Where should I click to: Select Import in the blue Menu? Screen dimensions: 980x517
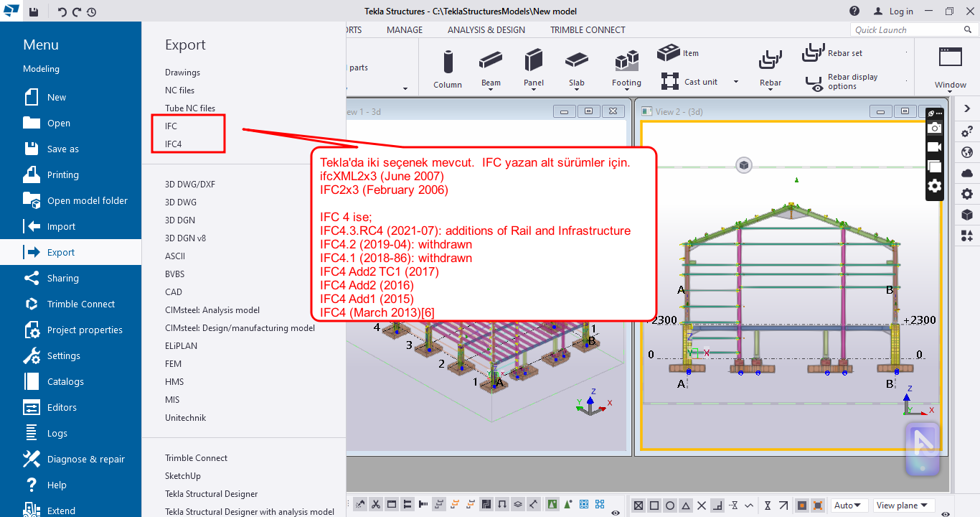[x=70, y=226]
